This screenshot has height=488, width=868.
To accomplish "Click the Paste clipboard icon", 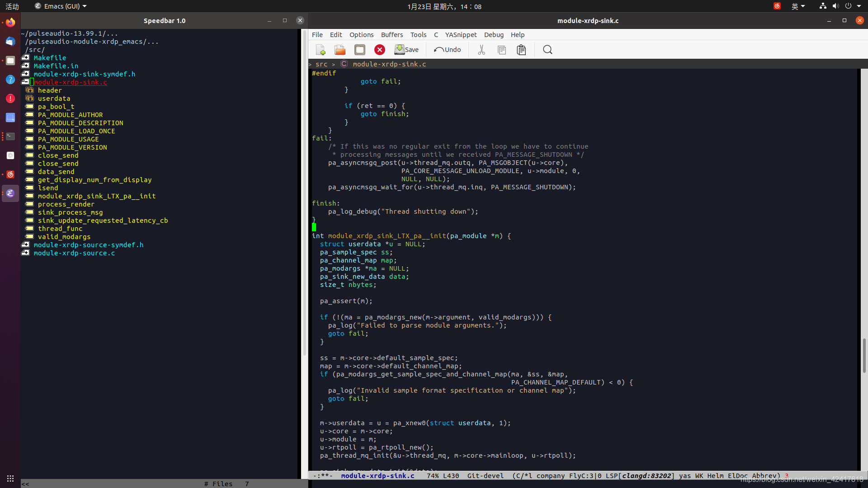I will 521,50.
